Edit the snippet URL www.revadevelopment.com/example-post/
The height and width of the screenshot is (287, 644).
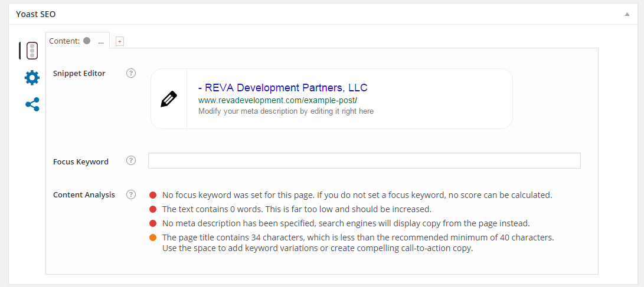277,100
